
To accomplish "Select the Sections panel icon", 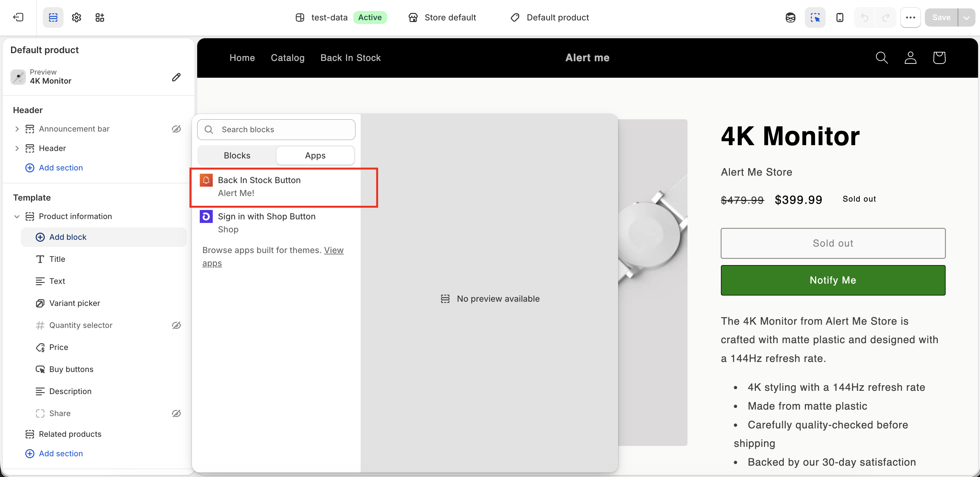I will pos(53,17).
